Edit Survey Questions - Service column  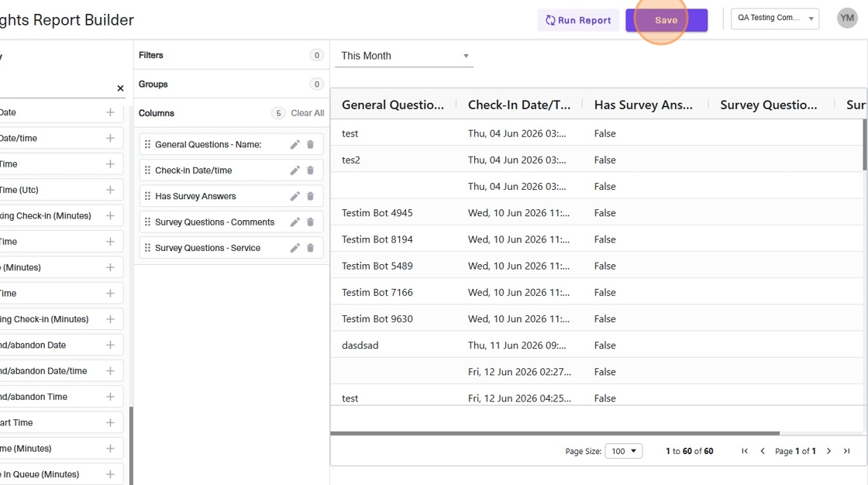click(294, 248)
